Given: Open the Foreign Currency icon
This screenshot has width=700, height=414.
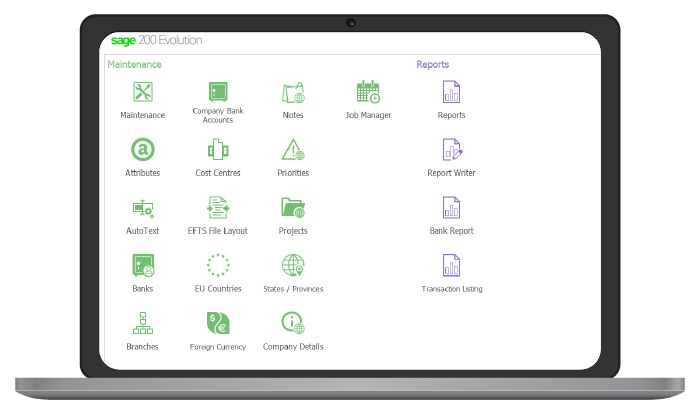Looking at the screenshot, I should click(x=218, y=323).
